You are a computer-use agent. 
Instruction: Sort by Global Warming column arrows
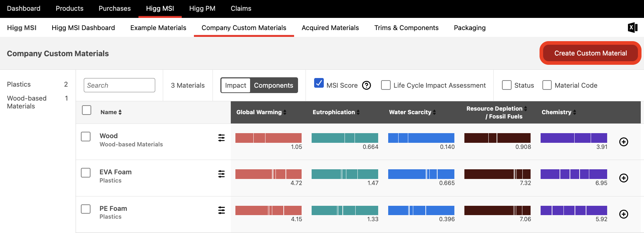click(x=285, y=112)
